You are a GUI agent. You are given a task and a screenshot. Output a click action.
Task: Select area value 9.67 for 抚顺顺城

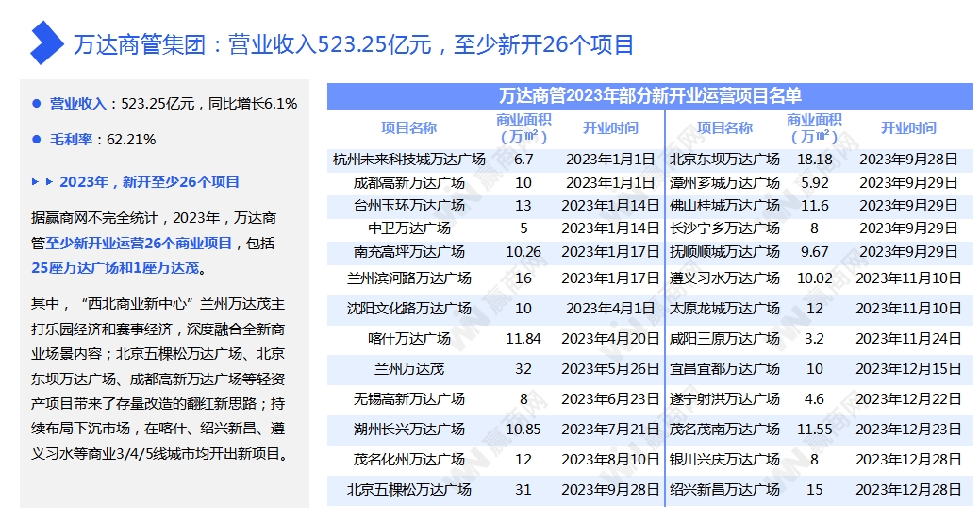[x=814, y=251]
